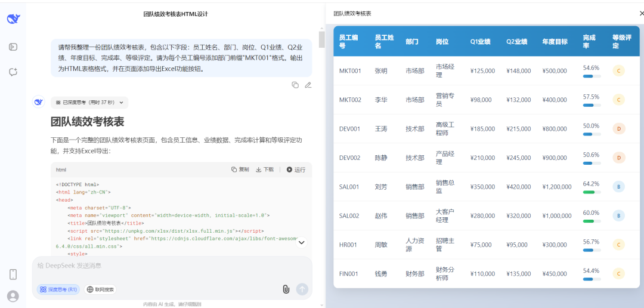This screenshot has height=308, width=644.
Task: Click the FIN001 employee ID cell
Action: (348, 273)
